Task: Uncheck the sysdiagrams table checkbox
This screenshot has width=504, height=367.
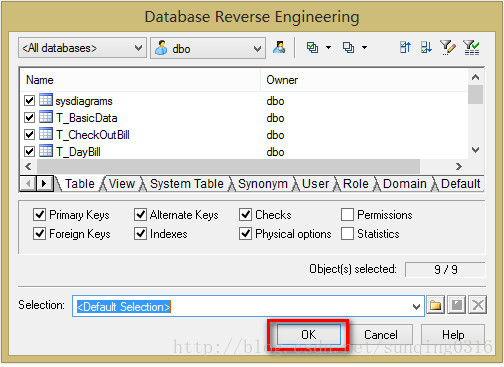Action: (29, 100)
